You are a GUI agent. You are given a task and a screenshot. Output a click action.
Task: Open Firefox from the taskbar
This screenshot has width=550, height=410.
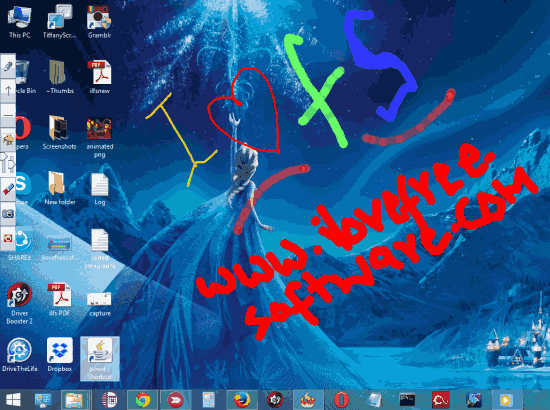pos(242,400)
